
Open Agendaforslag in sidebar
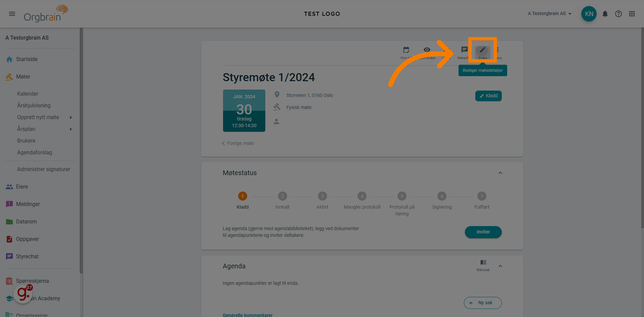pyautogui.click(x=35, y=153)
